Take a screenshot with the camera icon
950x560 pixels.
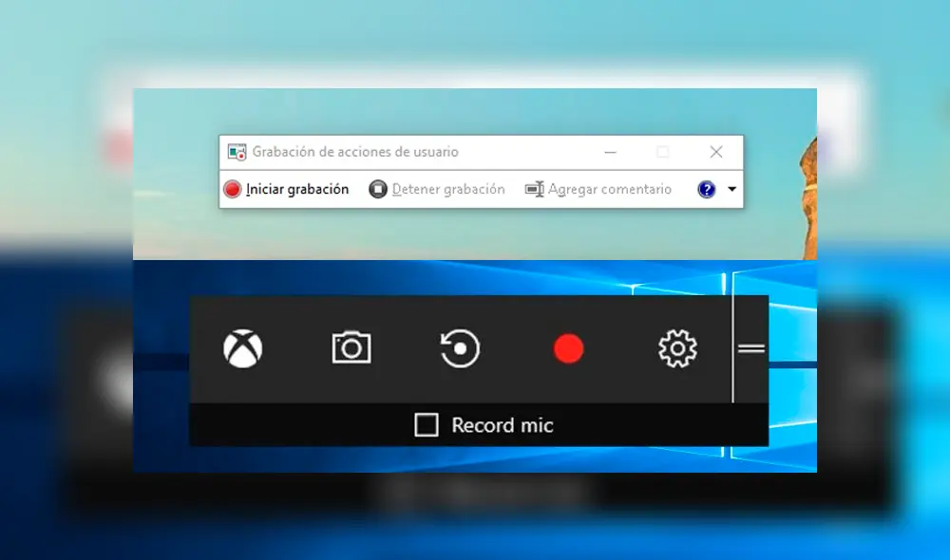click(x=351, y=348)
